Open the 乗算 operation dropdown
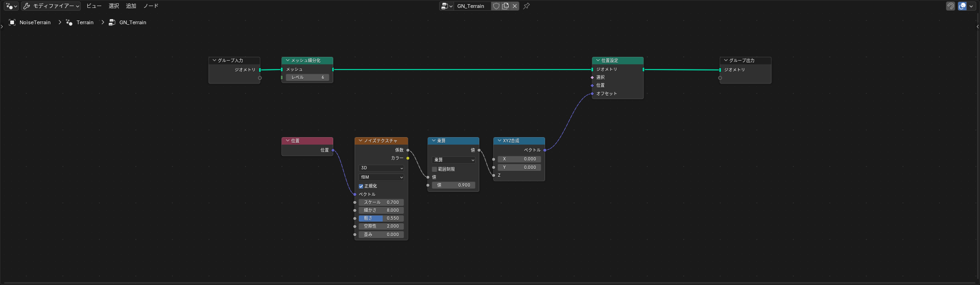Image resolution: width=980 pixels, height=285 pixels. pyautogui.click(x=454, y=160)
